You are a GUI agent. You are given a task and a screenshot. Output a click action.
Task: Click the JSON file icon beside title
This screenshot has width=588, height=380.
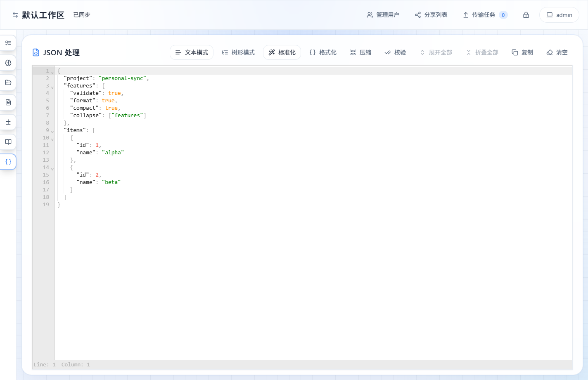[36, 52]
